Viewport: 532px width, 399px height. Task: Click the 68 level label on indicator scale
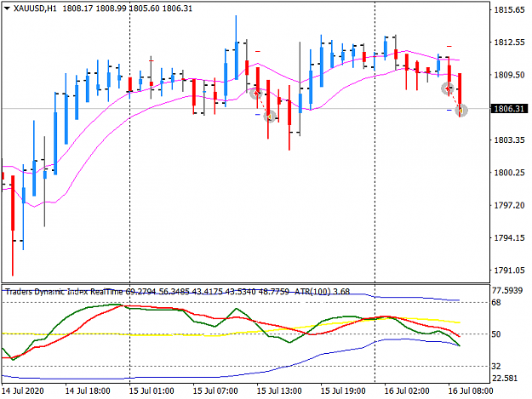point(496,302)
